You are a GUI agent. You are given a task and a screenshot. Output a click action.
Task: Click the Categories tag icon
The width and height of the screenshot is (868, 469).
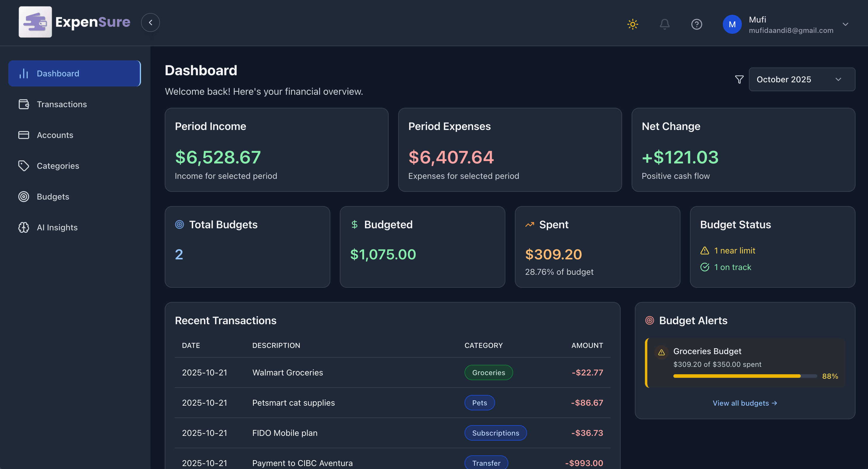[24, 166]
